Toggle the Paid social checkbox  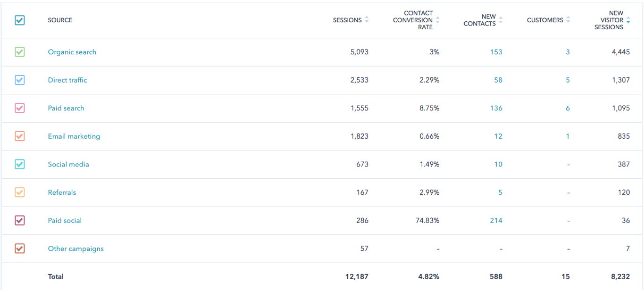click(x=19, y=220)
